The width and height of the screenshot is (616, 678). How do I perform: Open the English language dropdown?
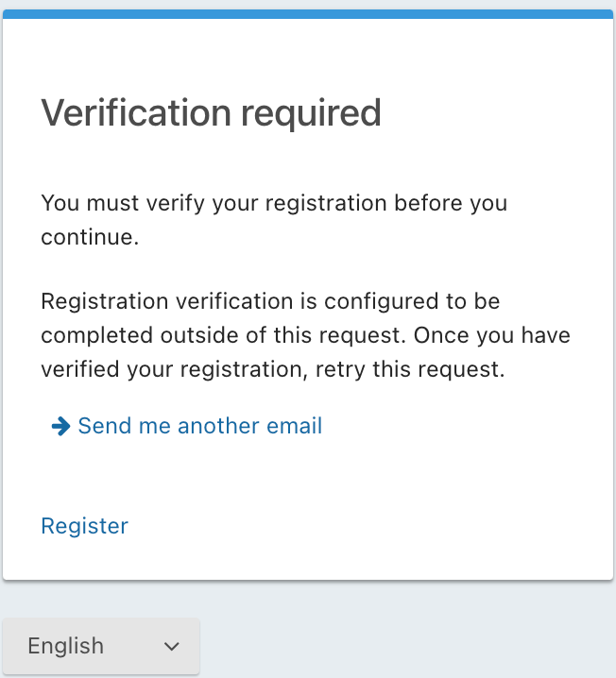(101, 646)
